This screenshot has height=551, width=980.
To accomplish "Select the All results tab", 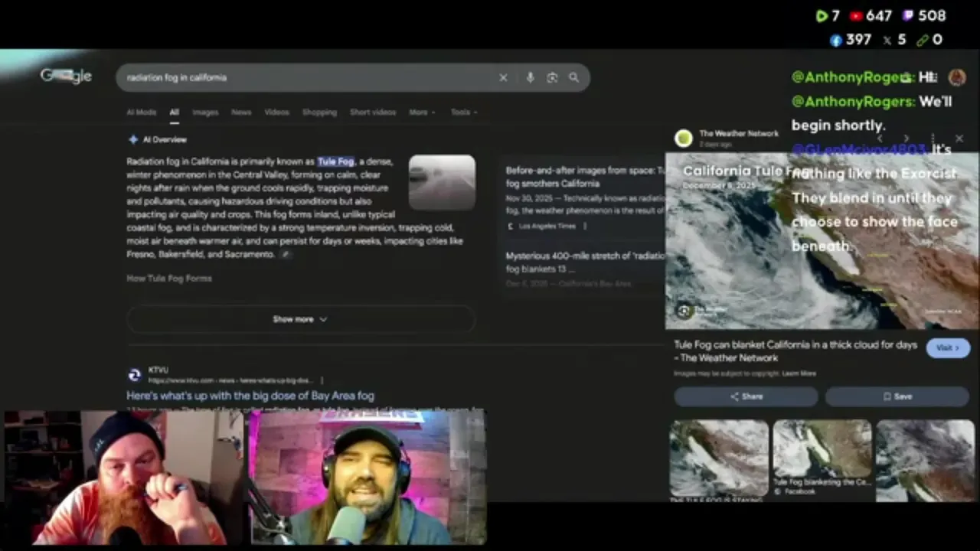I will pos(174,112).
